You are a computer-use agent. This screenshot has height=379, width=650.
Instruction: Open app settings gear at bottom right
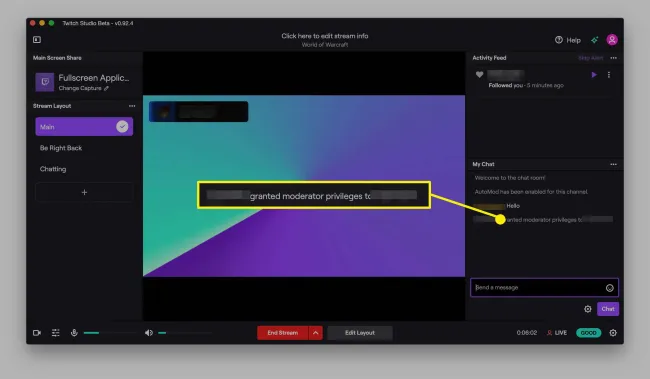[613, 333]
